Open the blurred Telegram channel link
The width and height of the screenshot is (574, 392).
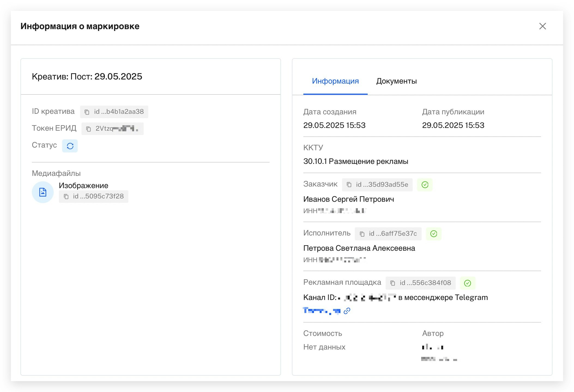coord(322,311)
